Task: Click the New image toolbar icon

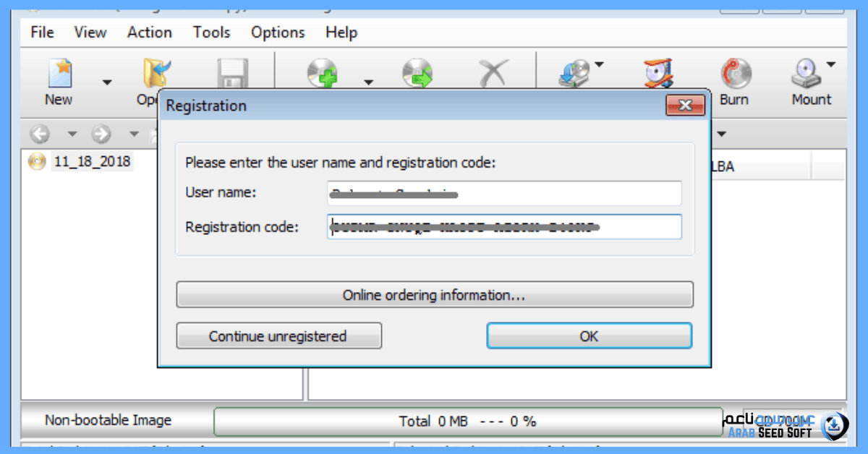Action: point(59,75)
